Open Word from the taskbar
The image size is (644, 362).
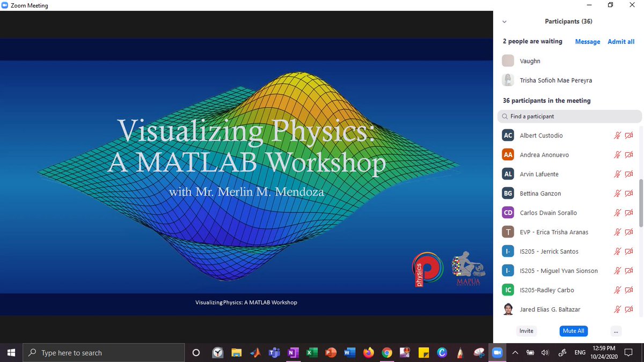(x=349, y=352)
